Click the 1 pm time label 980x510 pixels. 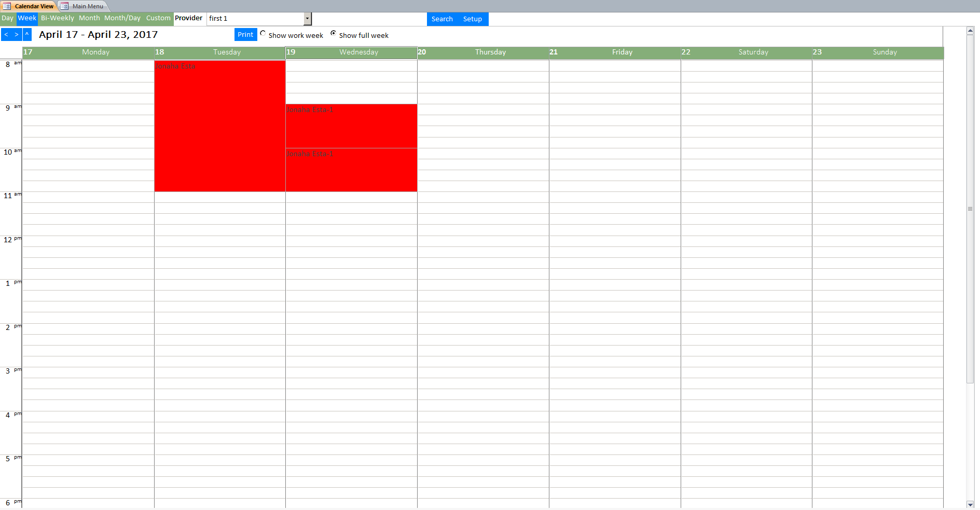[x=13, y=283]
